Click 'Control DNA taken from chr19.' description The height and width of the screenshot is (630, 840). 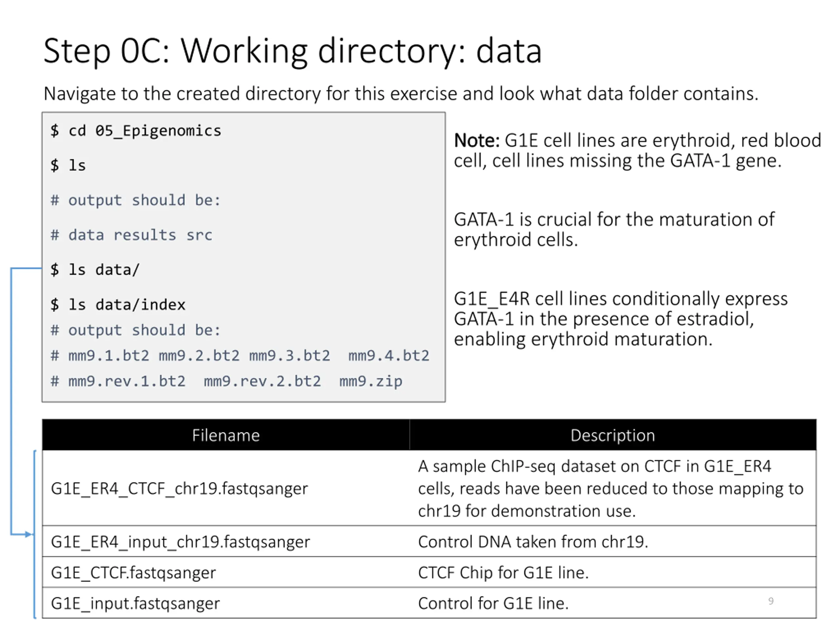(533, 542)
